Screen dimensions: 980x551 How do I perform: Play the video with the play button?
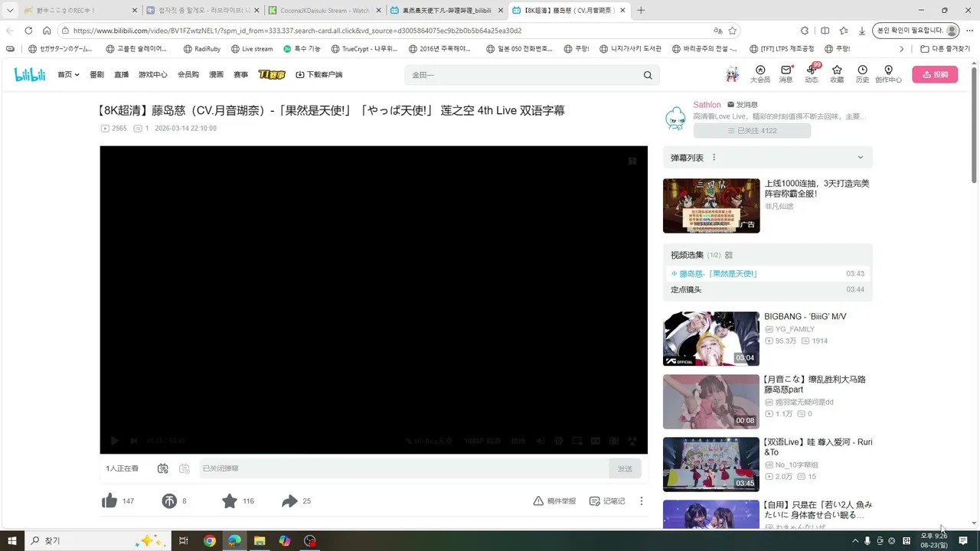click(115, 441)
